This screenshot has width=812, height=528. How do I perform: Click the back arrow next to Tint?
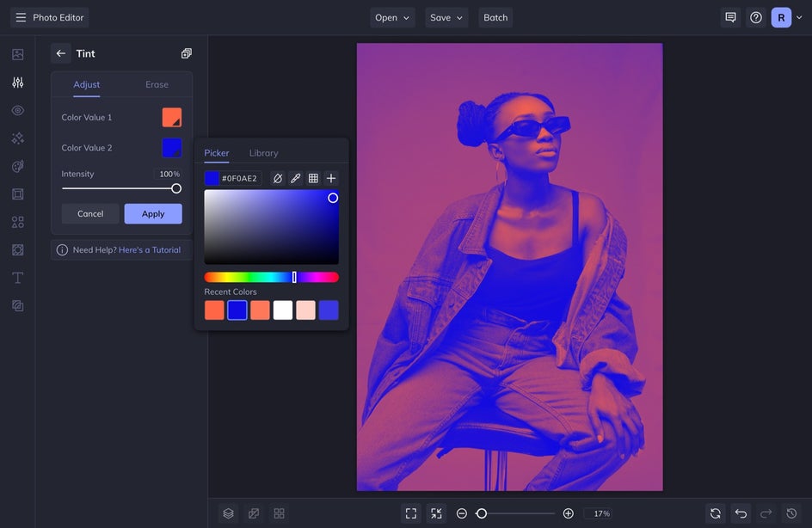[x=60, y=53]
